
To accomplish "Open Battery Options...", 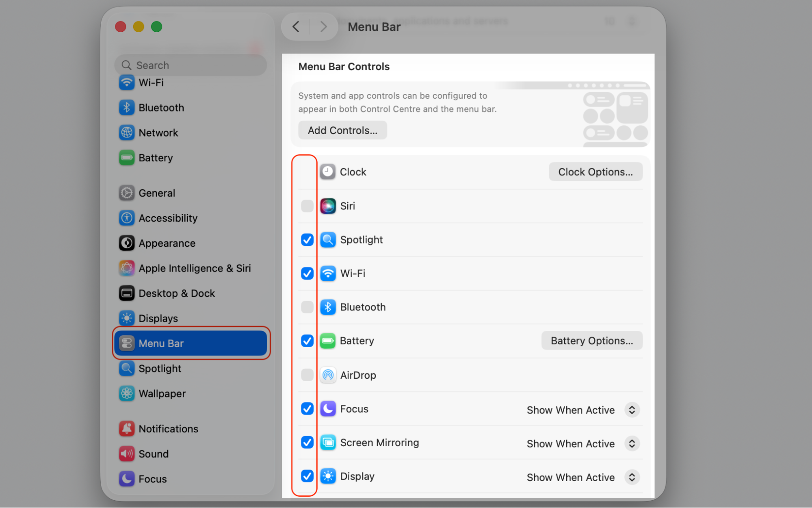I will [592, 341].
